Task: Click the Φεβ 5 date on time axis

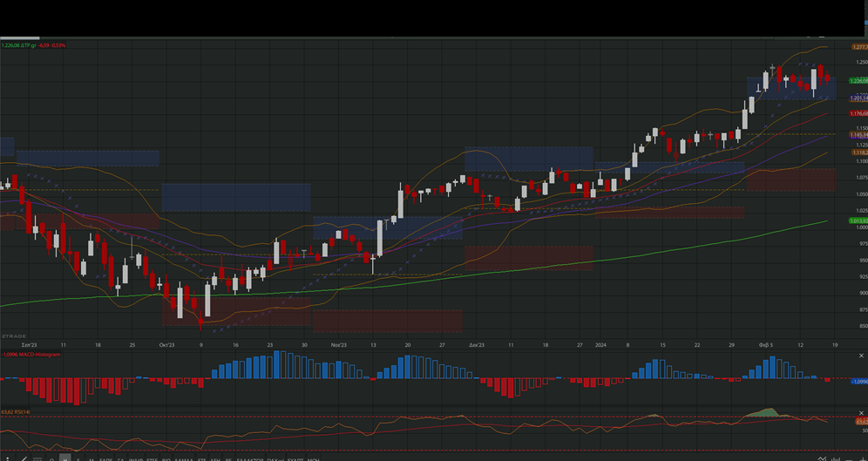Action: point(765,345)
